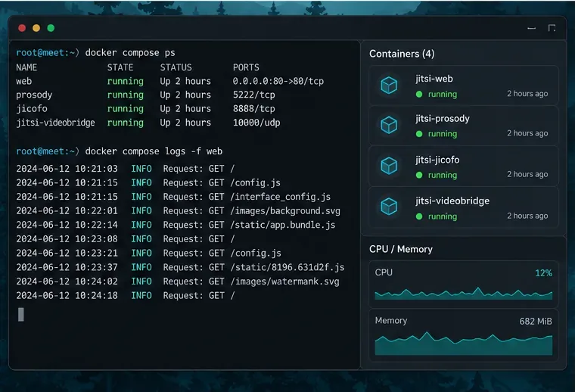
Task: Click '2 hours ago' on jitsi-videobridge card
Action: point(527,216)
